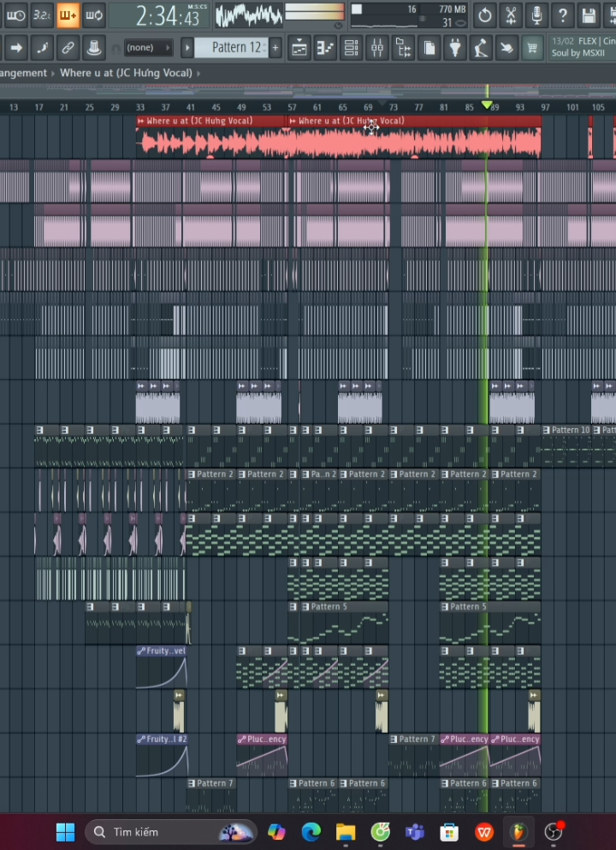The image size is (616, 850).
Task: Click the waveform oscilloscope display
Action: [x=249, y=15]
